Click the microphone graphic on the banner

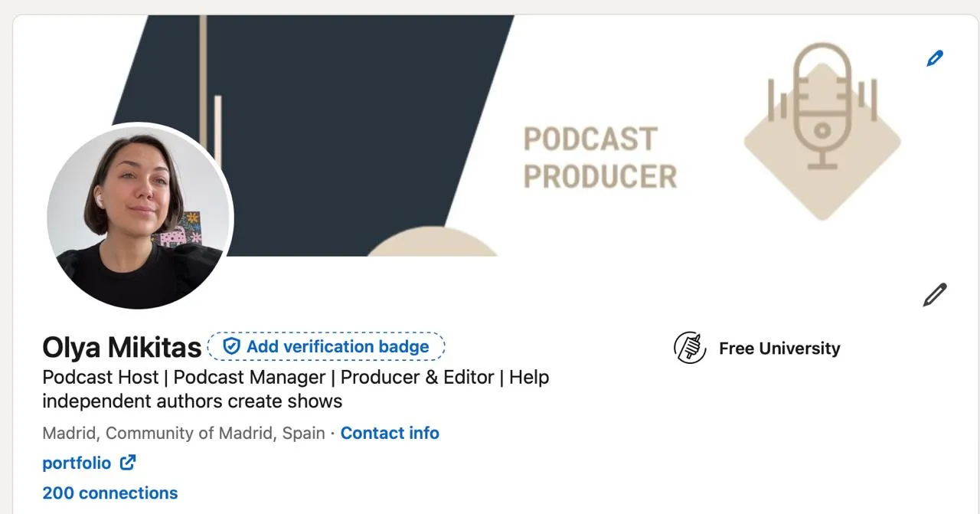click(x=822, y=106)
